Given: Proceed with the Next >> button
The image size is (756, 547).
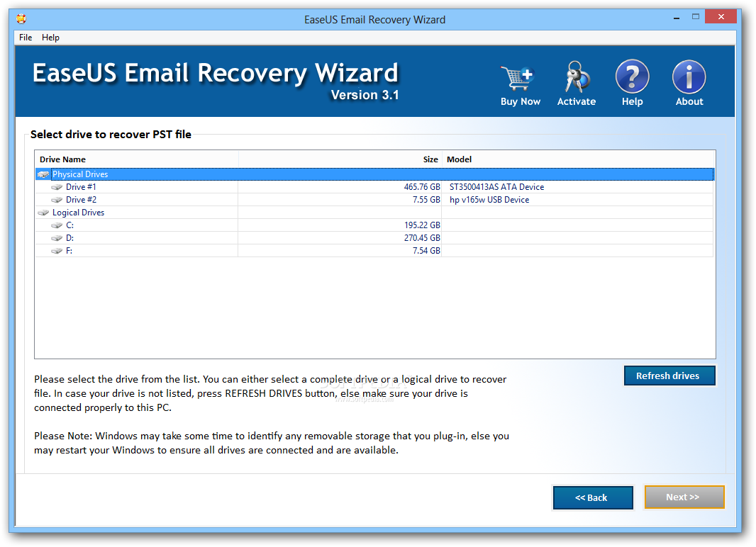Looking at the screenshot, I should pyautogui.click(x=684, y=497).
